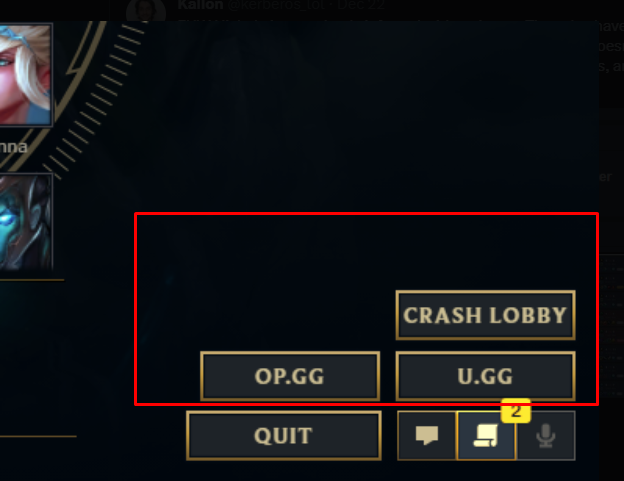Open the chat speech bubble icon

click(x=427, y=436)
